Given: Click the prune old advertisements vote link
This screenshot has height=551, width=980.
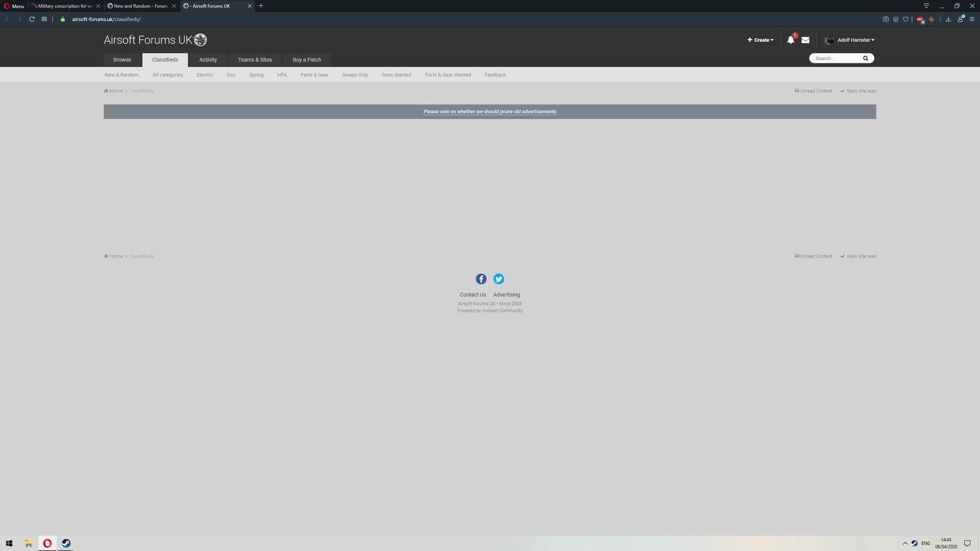Looking at the screenshot, I should tap(489, 112).
